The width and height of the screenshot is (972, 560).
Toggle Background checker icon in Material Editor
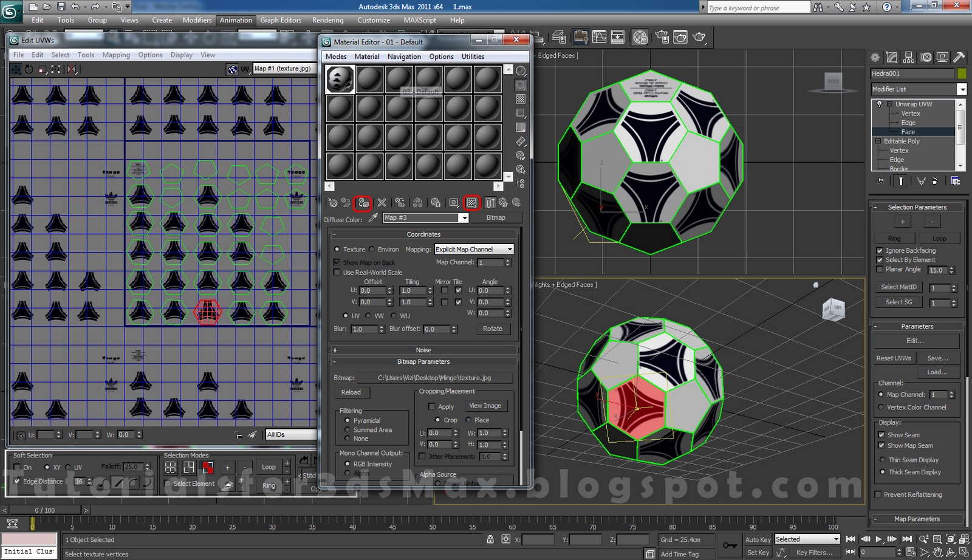(x=521, y=99)
